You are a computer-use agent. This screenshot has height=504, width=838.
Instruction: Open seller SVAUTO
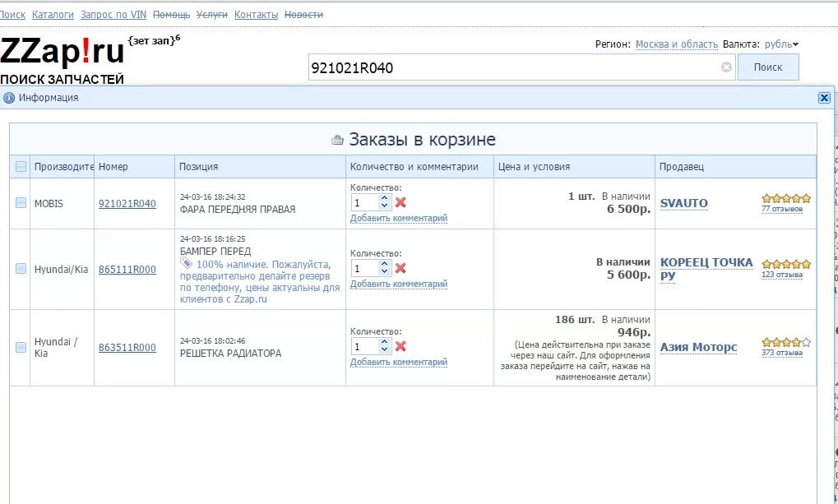[x=683, y=203]
